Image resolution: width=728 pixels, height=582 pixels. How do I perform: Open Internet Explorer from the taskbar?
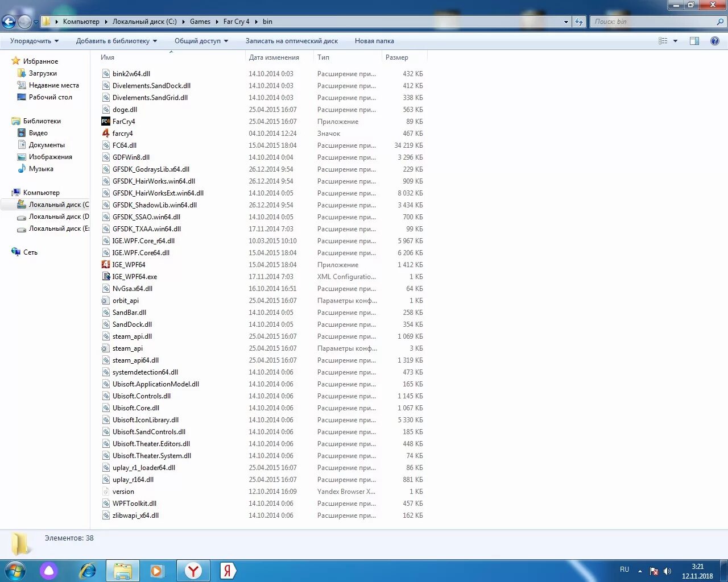[87, 571]
